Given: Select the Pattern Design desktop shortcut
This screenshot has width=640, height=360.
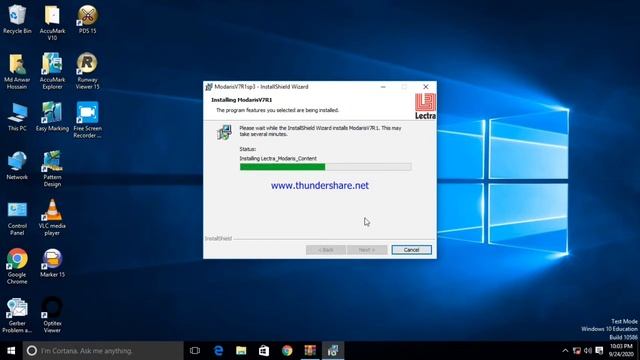Looking at the screenshot, I should [52, 169].
